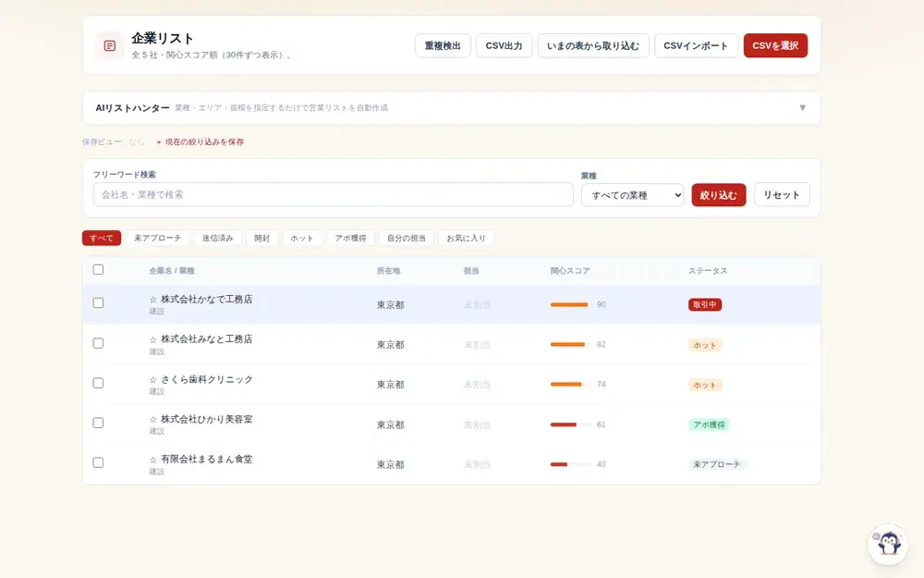Click the アポ獲得 status badge in table
Screen dimensions: 924x578
709,424
